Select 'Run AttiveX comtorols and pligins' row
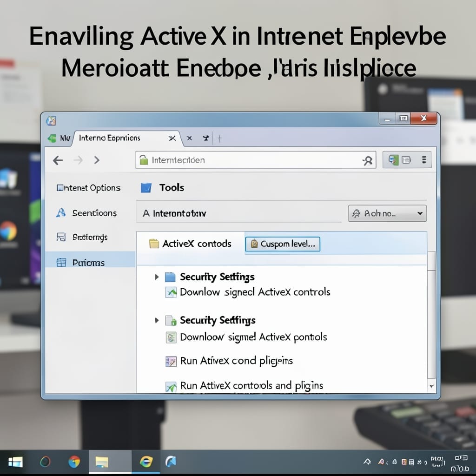The width and height of the screenshot is (476, 476). click(x=244, y=386)
